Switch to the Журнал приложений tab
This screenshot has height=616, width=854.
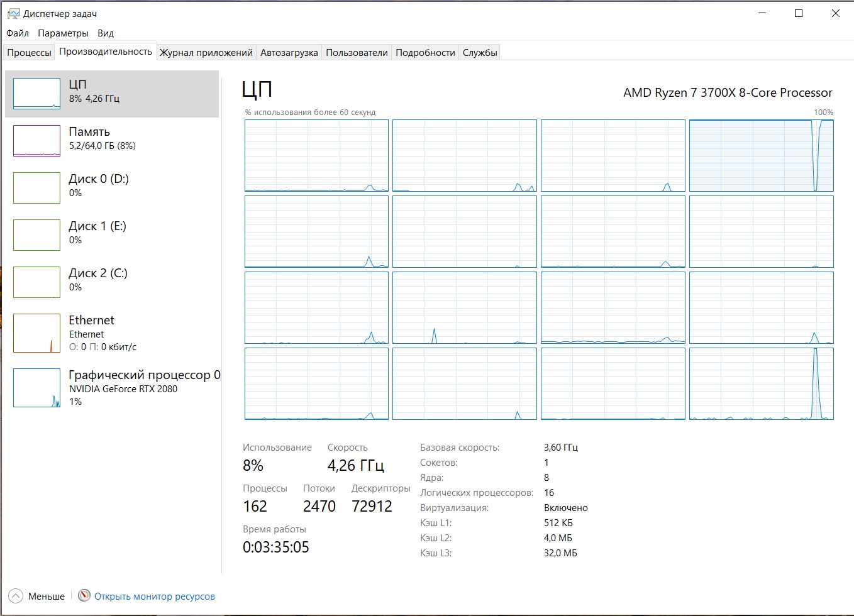tap(206, 53)
